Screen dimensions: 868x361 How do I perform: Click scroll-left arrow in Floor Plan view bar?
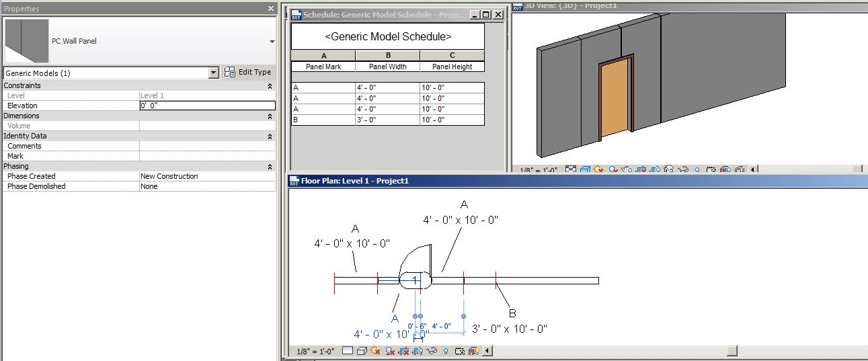(x=487, y=351)
